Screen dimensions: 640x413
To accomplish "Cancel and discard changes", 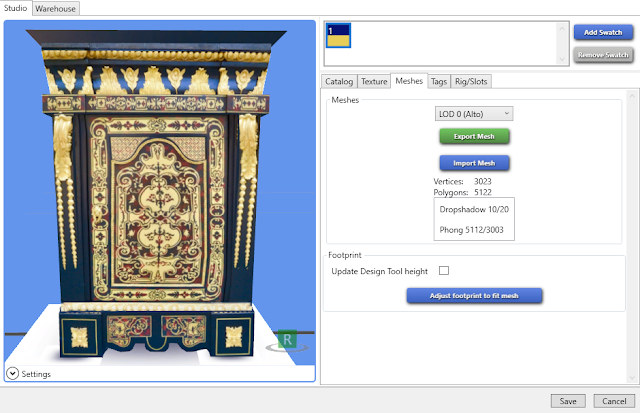I will point(614,401).
